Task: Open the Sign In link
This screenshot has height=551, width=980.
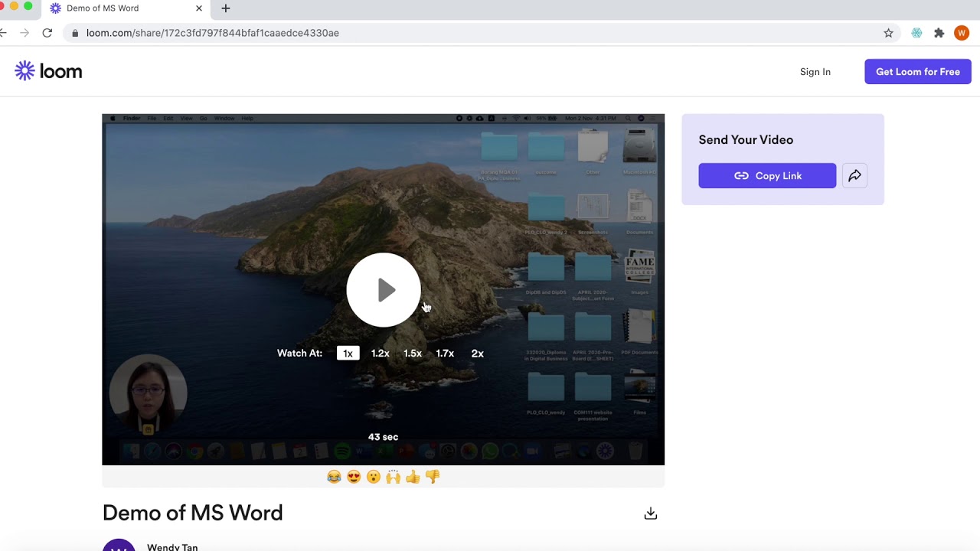Action: [x=815, y=72]
